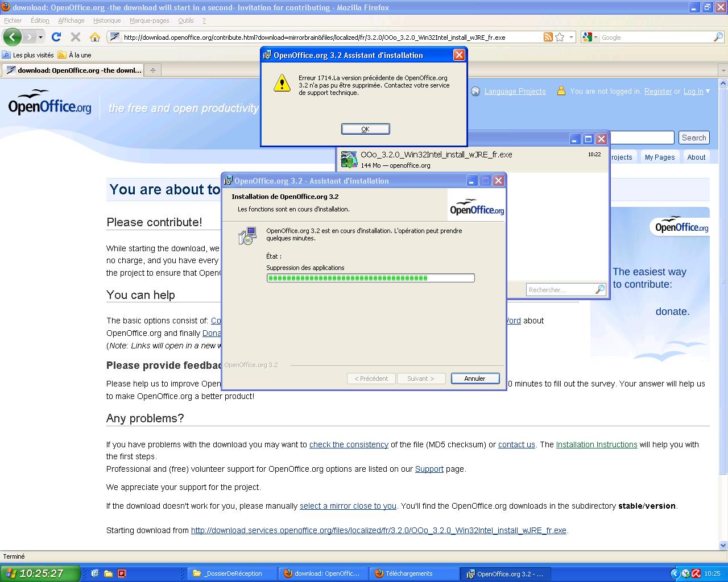Click the page vertical scrollbar down arrow
This screenshot has height=582, width=728.
tap(723, 546)
